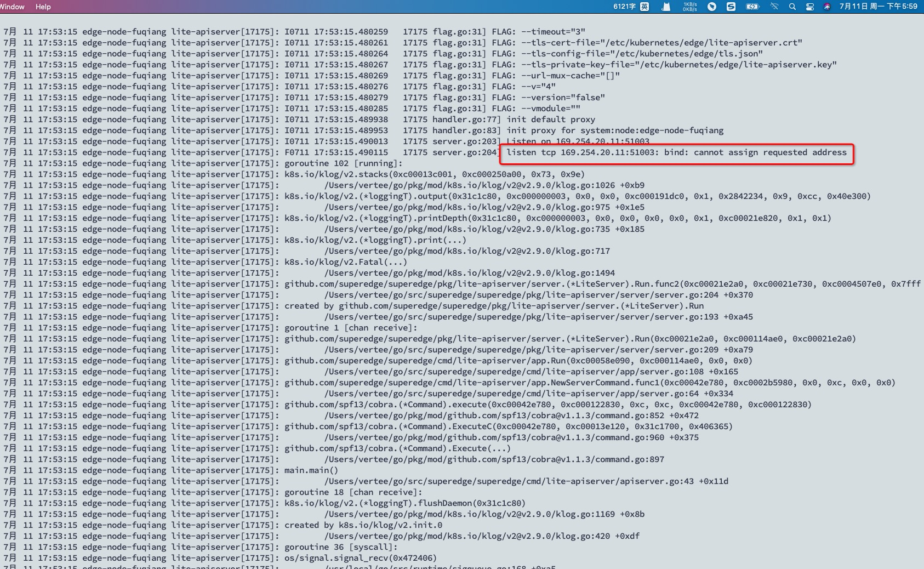Image resolution: width=924 pixels, height=569 pixels.
Task: Open Spotlight search magnifier icon
Action: coord(792,7)
